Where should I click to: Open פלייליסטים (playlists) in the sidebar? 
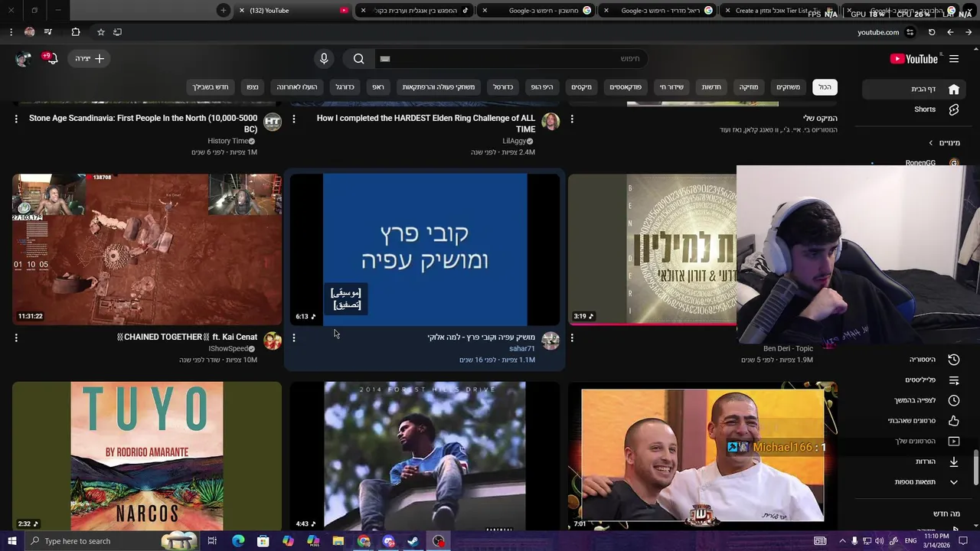coord(915,380)
